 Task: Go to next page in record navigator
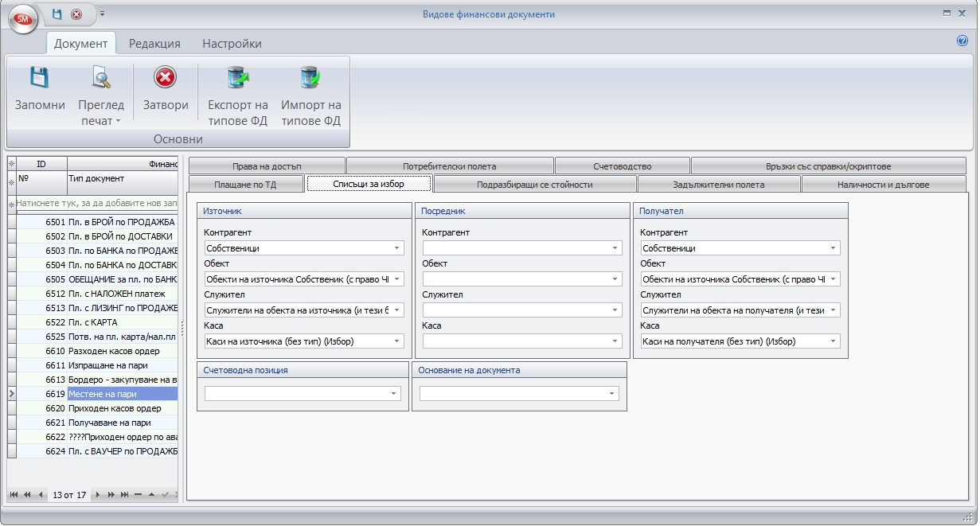tap(111, 495)
